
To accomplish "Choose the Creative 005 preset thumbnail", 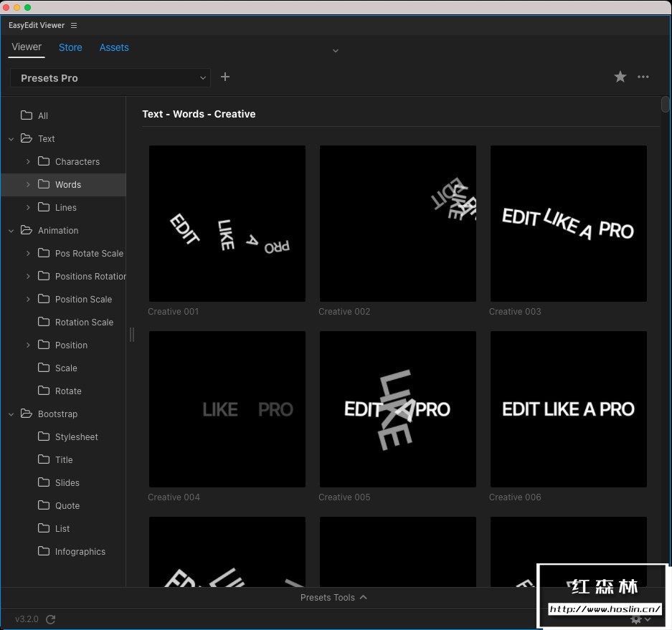I will [398, 409].
